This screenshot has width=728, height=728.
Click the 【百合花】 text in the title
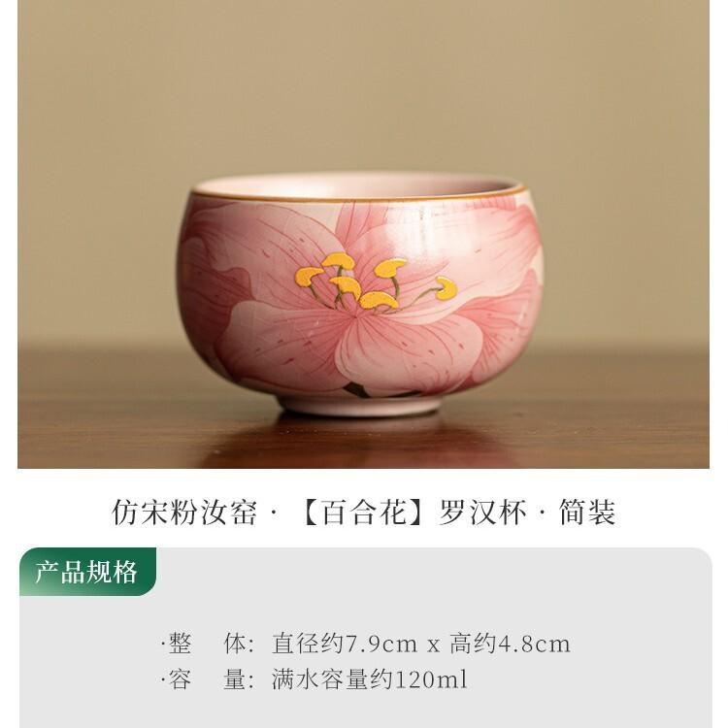point(363,513)
